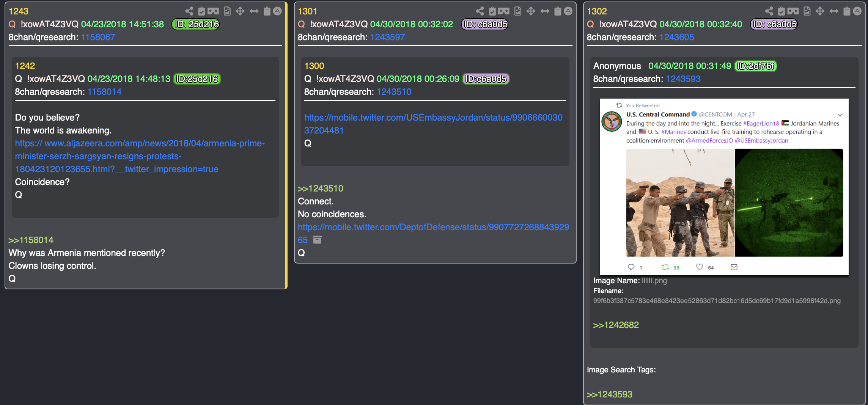
Task: Follow the >>1158014 reply reference
Action: (x=31, y=240)
